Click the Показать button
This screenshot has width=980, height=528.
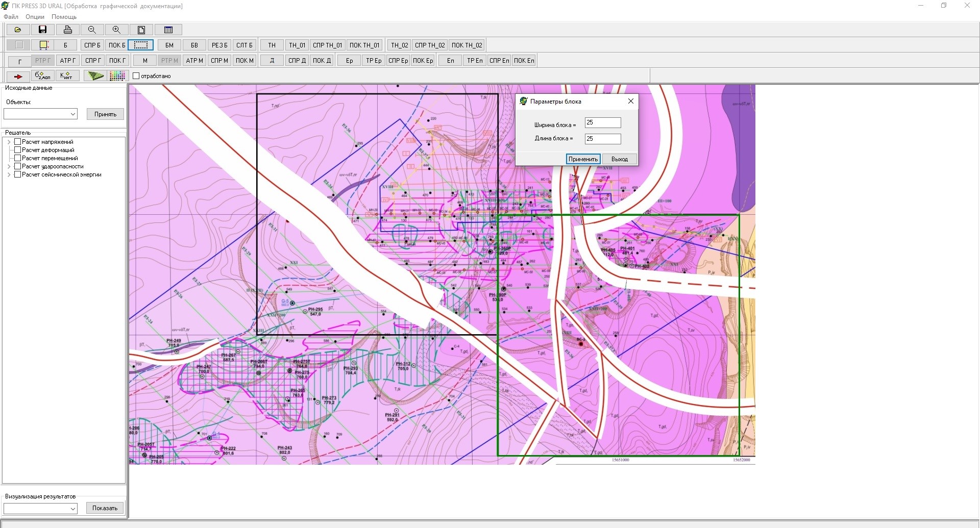(105, 508)
